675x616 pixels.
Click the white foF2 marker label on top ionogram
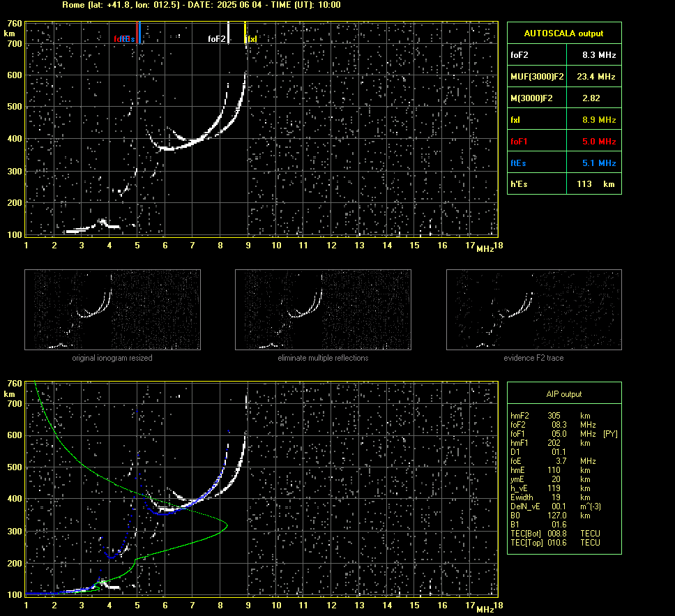coord(217,39)
